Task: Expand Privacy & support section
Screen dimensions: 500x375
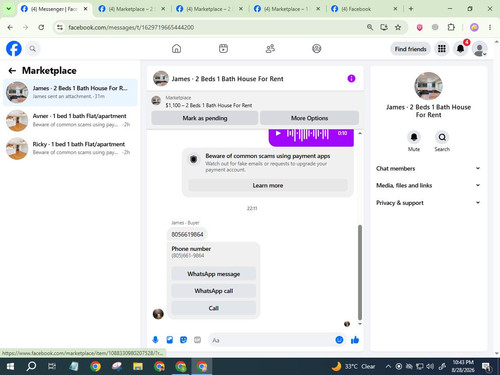Action: (x=428, y=203)
